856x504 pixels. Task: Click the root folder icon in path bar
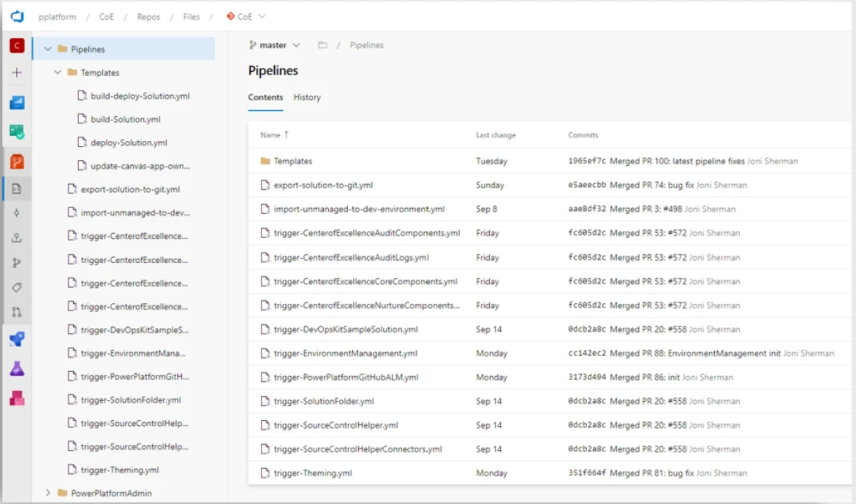point(322,45)
